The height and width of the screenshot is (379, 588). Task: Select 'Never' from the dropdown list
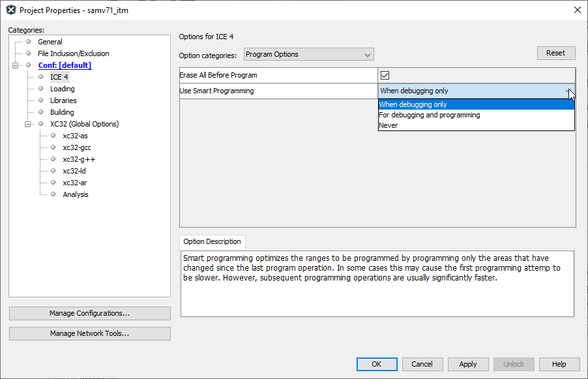[389, 125]
